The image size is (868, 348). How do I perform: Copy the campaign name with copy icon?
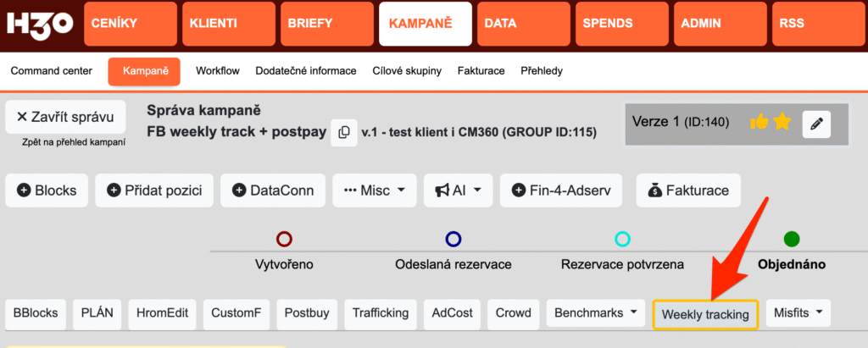(x=343, y=132)
